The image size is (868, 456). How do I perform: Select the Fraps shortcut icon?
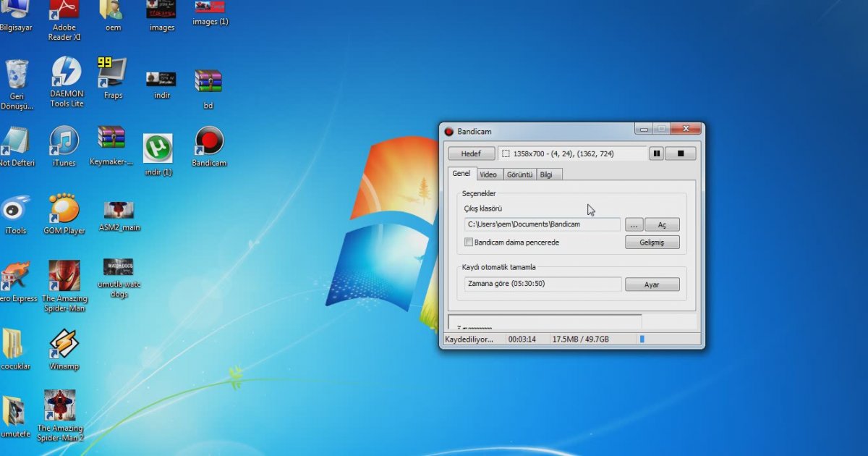click(113, 78)
